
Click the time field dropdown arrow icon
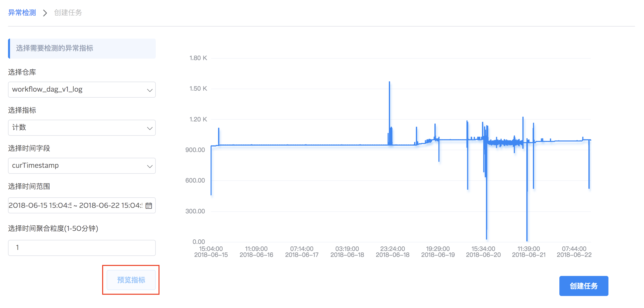(150, 166)
